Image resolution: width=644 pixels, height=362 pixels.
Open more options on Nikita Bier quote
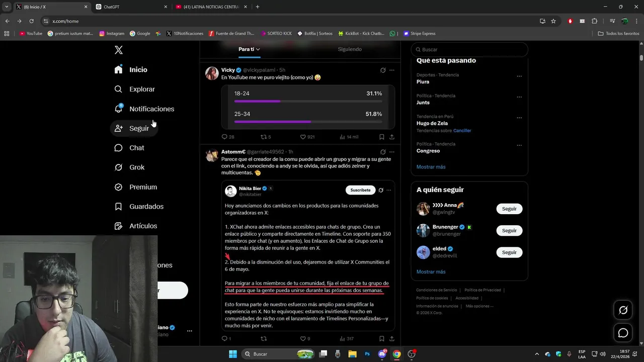pos(388,190)
